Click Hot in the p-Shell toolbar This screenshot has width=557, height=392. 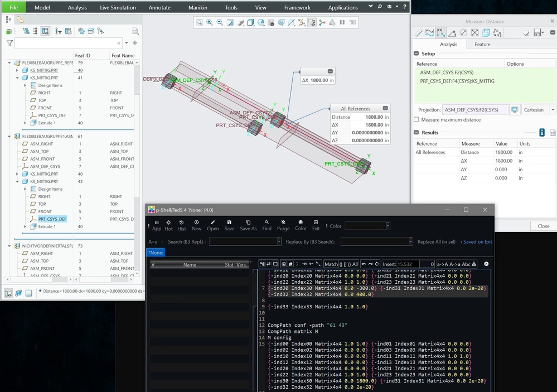pos(169,225)
